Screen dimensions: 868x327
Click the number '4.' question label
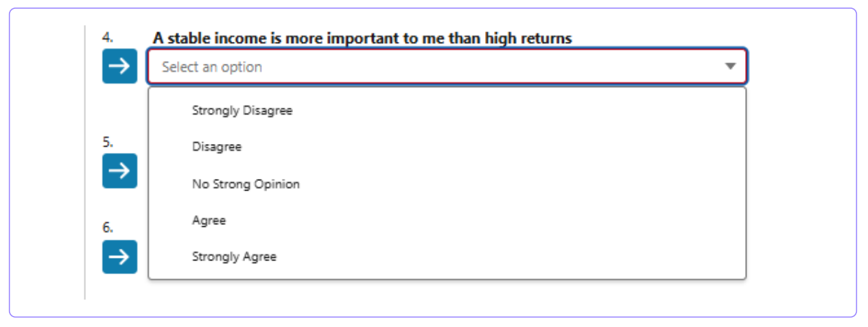107,38
